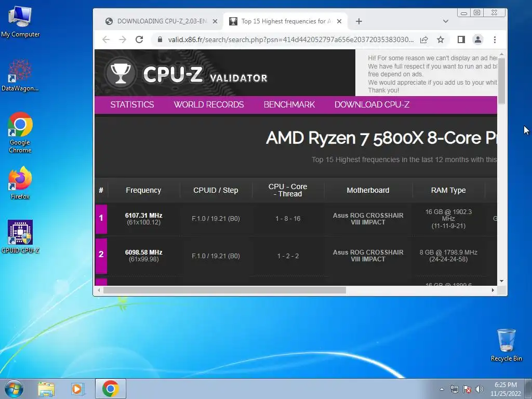532x399 pixels.
Task: Launch Firefox from the desktop icon
Action: click(20, 182)
